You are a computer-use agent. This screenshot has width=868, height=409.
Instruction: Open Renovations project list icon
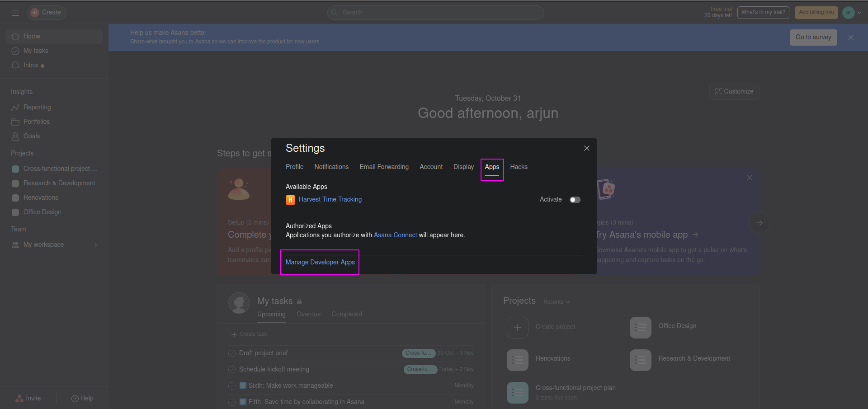518,360
